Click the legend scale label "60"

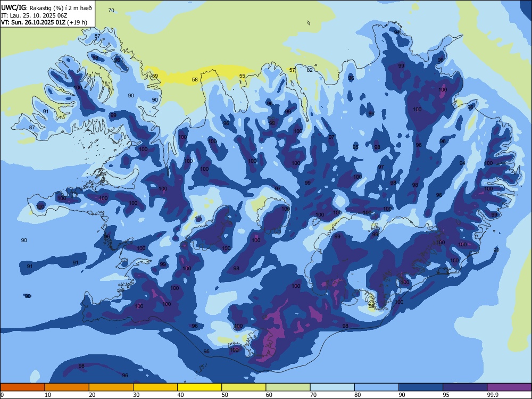[269, 395]
